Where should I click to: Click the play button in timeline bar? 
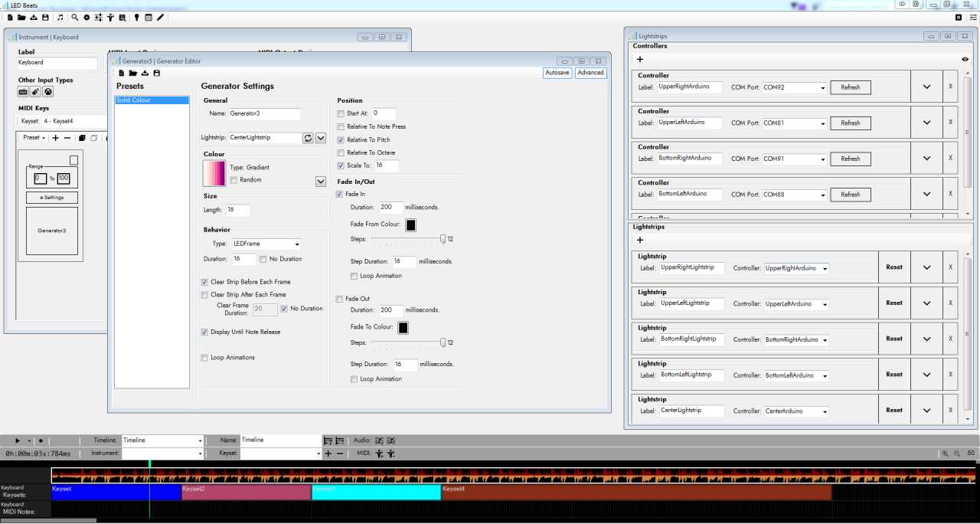[x=18, y=440]
